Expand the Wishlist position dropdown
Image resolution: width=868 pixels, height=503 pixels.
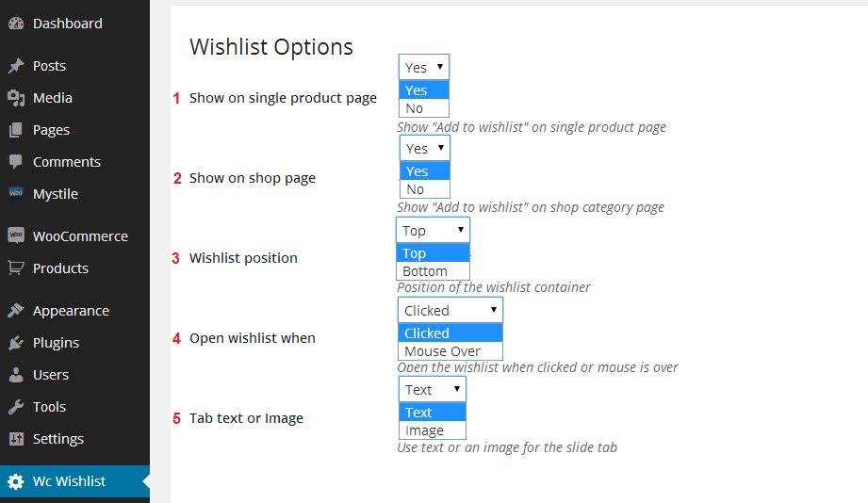click(433, 231)
